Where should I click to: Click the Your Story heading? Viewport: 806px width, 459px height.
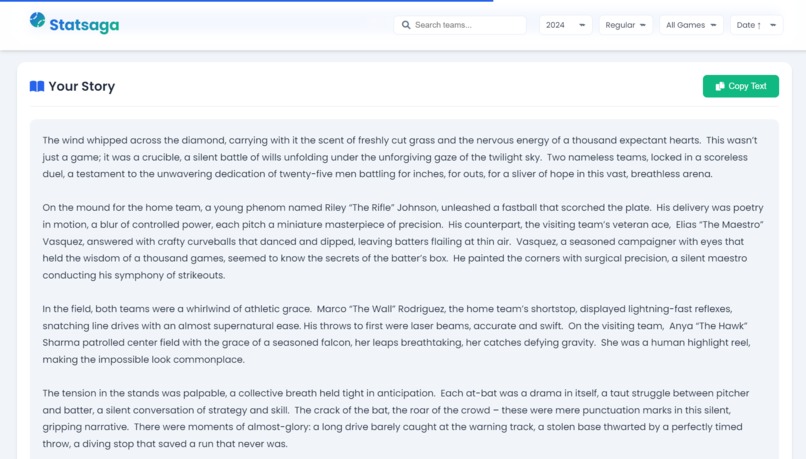pos(82,86)
